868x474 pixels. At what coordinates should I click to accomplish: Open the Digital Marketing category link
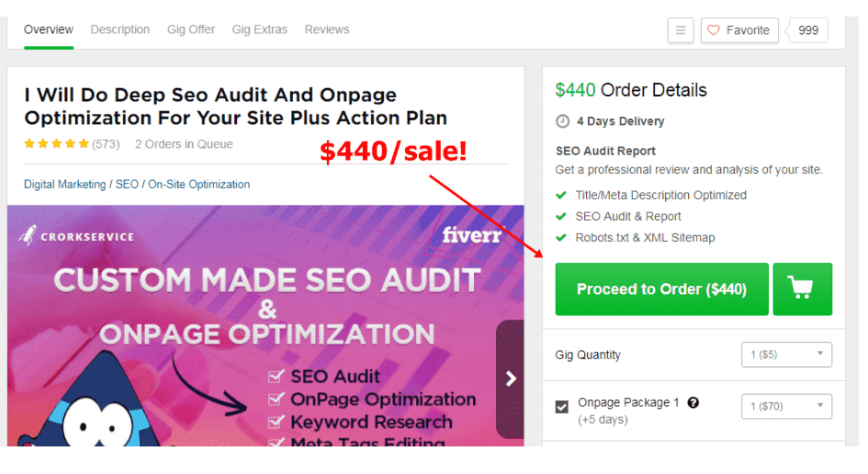(x=65, y=185)
